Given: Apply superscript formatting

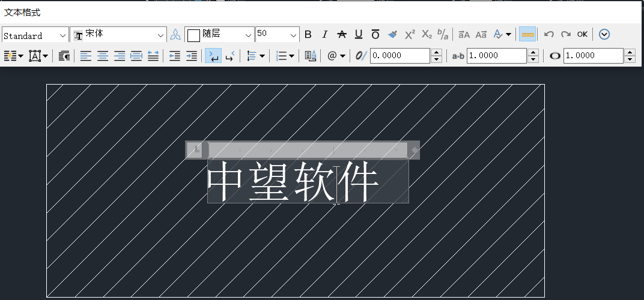Looking at the screenshot, I should pos(410,35).
